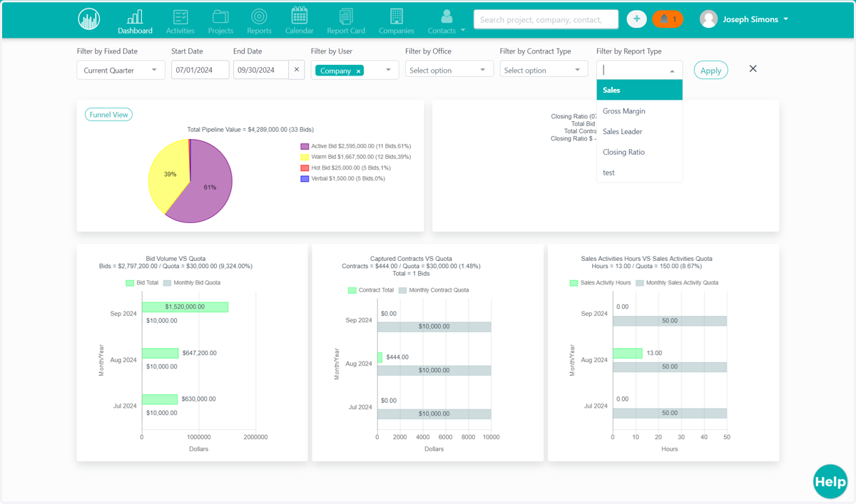Click the 13.00 Aug hours value
856x504 pixels.
654,353
